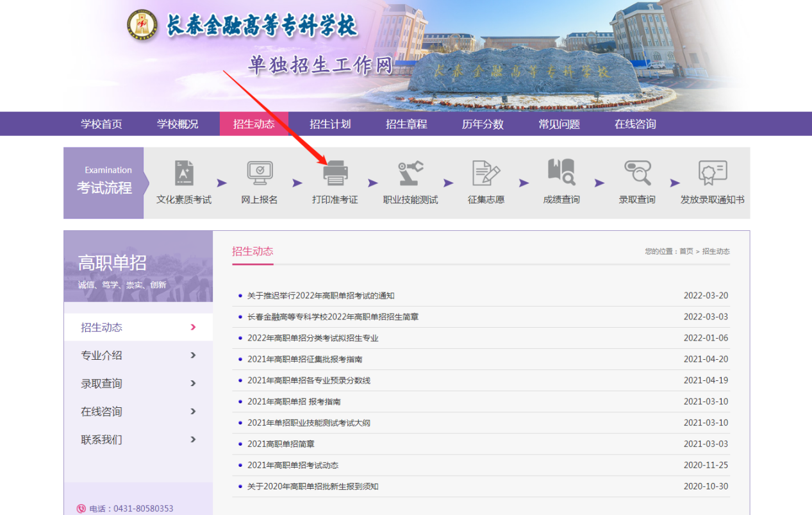Click the 招生动态 breadcrumb link
The width and height of the screenshot is (812, 515).
click(x=716, y=251)
